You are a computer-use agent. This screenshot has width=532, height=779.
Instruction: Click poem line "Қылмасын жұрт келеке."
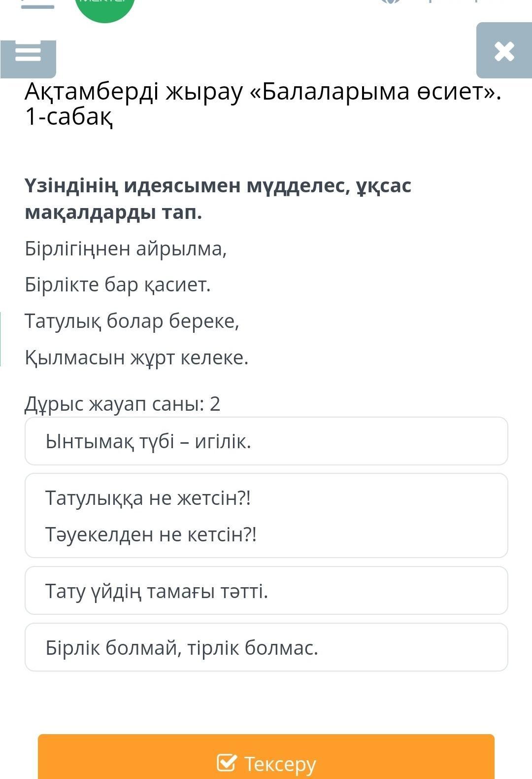pyautogui.click(x=136, y=357)
